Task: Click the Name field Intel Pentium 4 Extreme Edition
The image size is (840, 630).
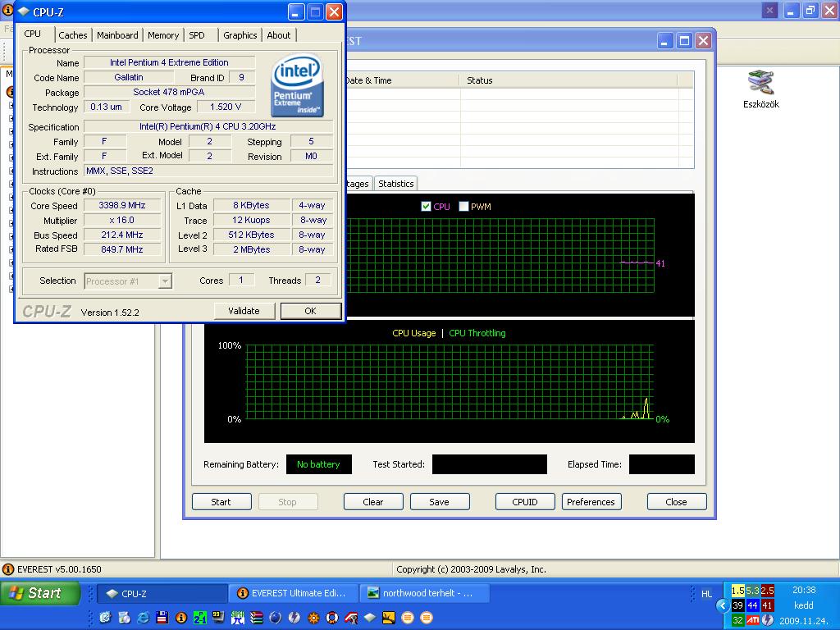Action: pyautogui.click(x=169, y=62)
